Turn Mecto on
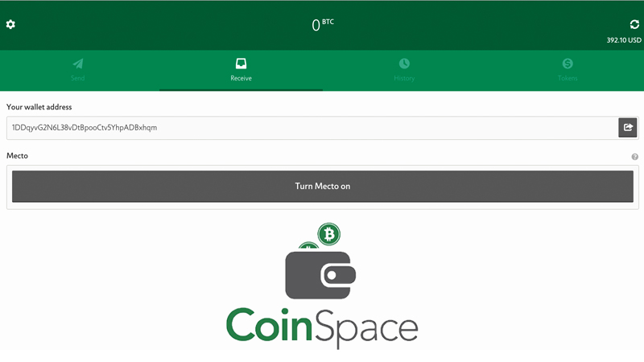This screenshot has width=644, height=362. [x=323, y=187]
